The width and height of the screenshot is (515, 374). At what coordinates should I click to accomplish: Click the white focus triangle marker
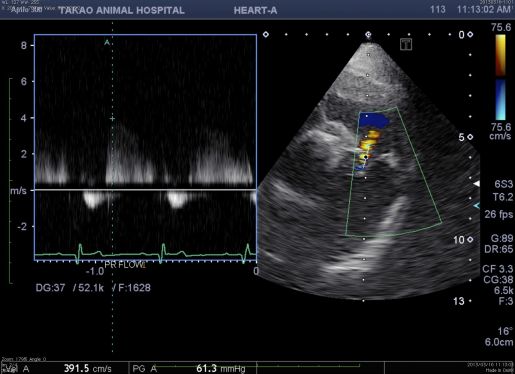point(477,184)
